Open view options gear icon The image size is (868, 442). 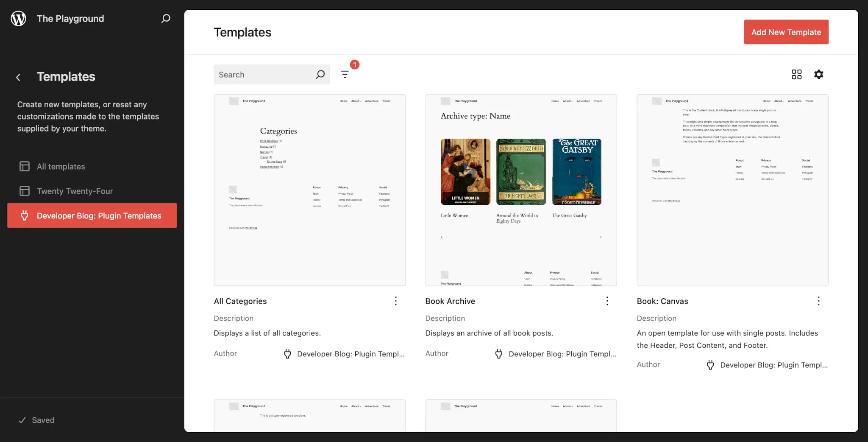click(x=819, y=75)
